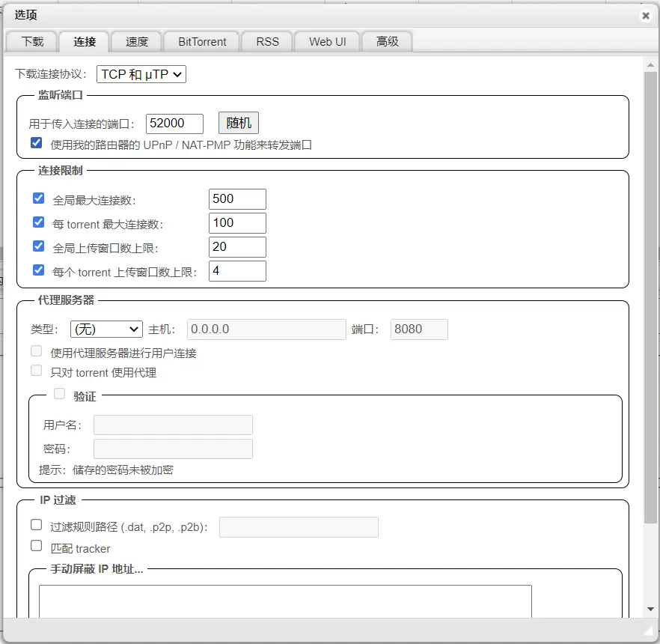Click the incoming port field showing 52000
The height and width of the screenshot is (644, 660).
click(174, 124)
